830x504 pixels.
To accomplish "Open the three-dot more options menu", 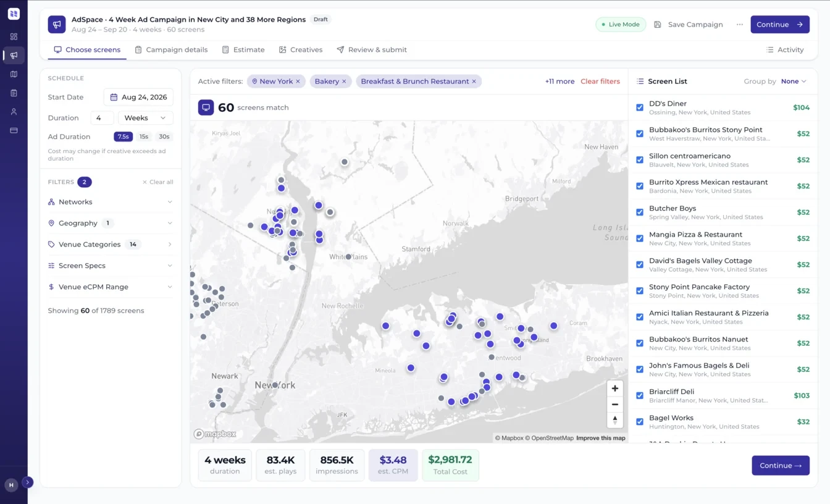I will tap(740, 25).
